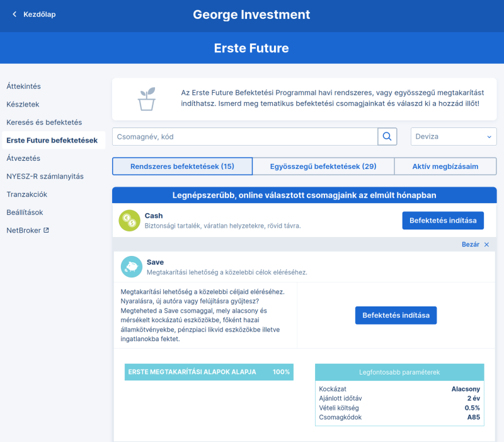Click the Ajánlott időtáv value 2 év
The height and width of the screenshot is (442, 504).
[474, 398]
